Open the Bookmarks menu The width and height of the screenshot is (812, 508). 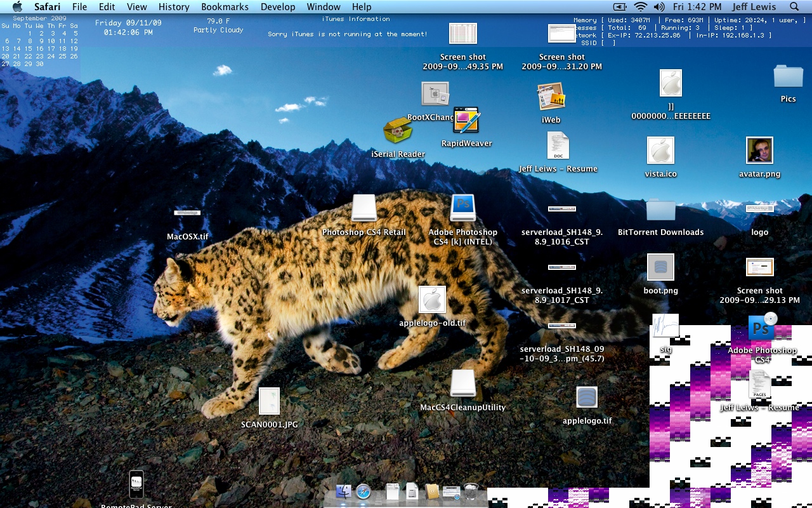pyautogui.click(x=225, y=7)
